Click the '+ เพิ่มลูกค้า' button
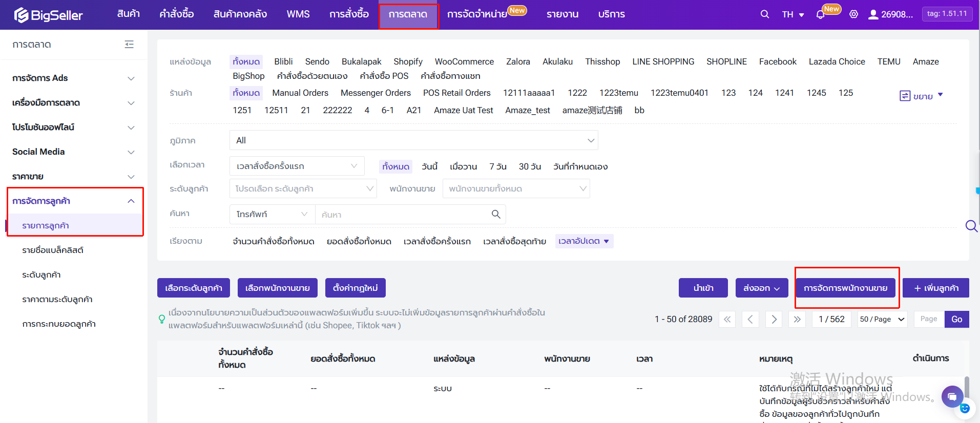This screenshot has height=423, width=980. pos(935,288)
